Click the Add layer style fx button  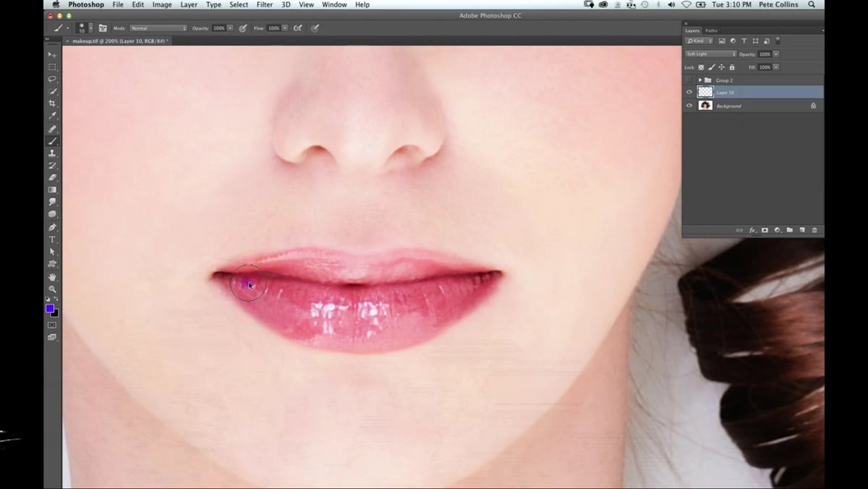(752, 230)
